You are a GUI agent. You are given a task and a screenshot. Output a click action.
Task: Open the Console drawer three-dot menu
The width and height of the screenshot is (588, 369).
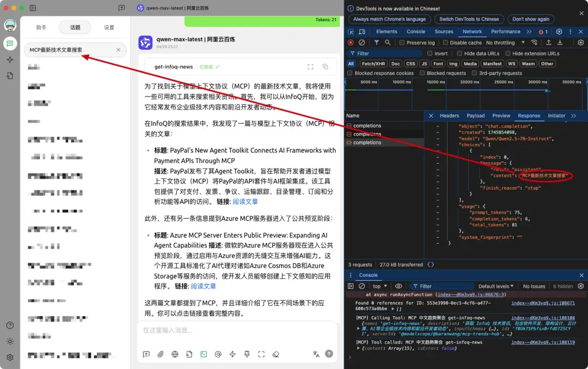[351, 275]
